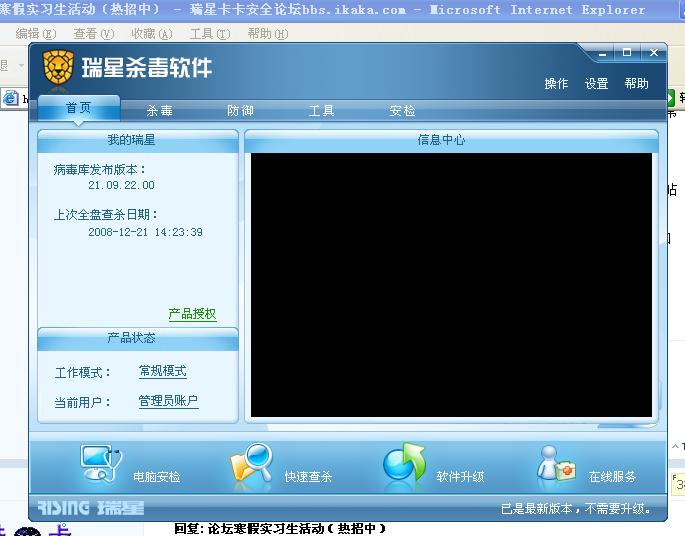
Task: Click the 我的瑞星 panel header
Action: pyautogui.click(x=138, y=140)
